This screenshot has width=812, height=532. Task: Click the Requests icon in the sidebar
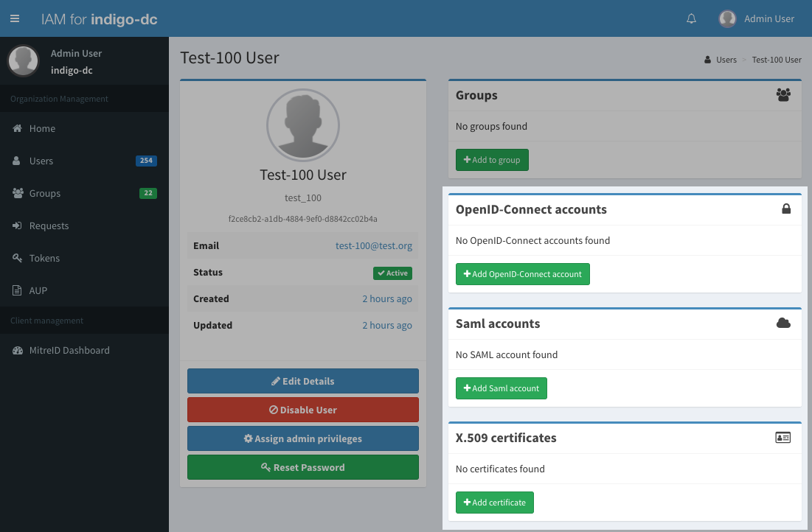pos(17,225)
